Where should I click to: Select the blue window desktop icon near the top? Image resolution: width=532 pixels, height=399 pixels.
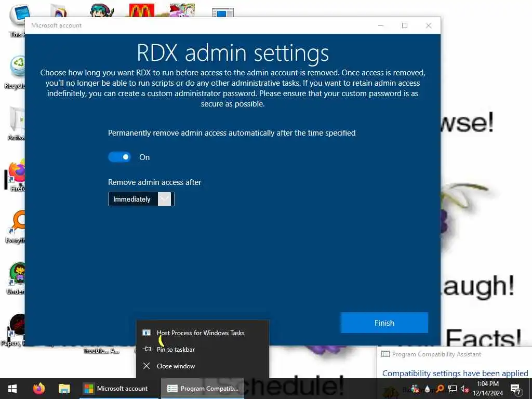(x=222, y=12)
